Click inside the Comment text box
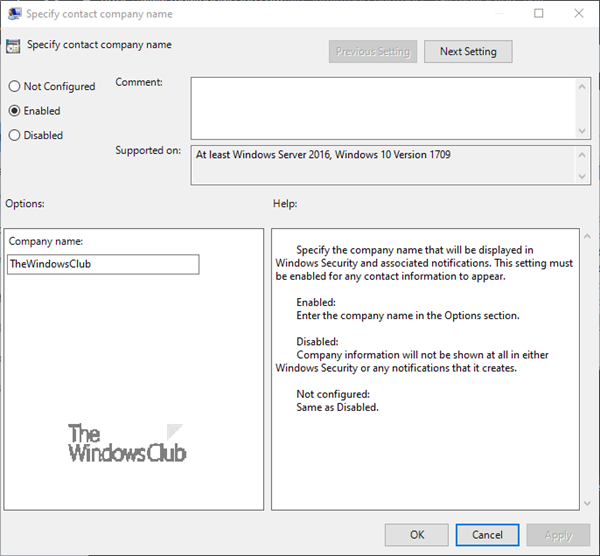Image resolution: width=600 pixels, height=556 pixels. click(x=383, y=108)
